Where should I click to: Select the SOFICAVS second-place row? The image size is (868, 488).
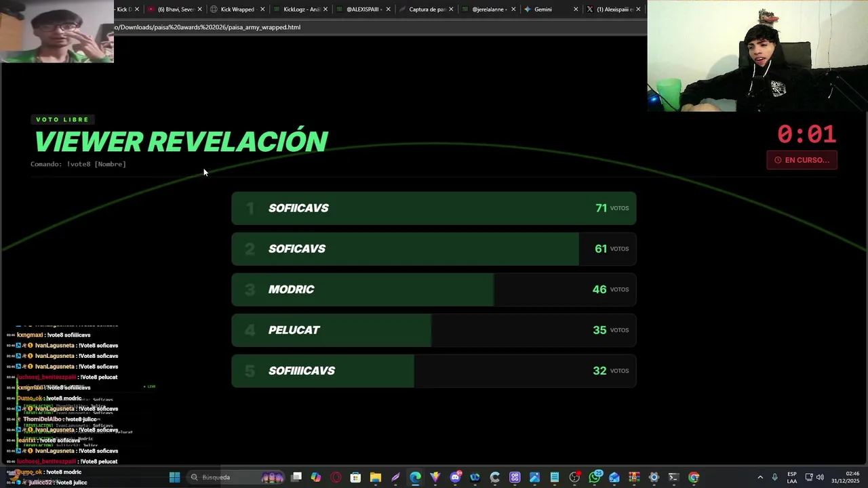(x=434, y=249)
